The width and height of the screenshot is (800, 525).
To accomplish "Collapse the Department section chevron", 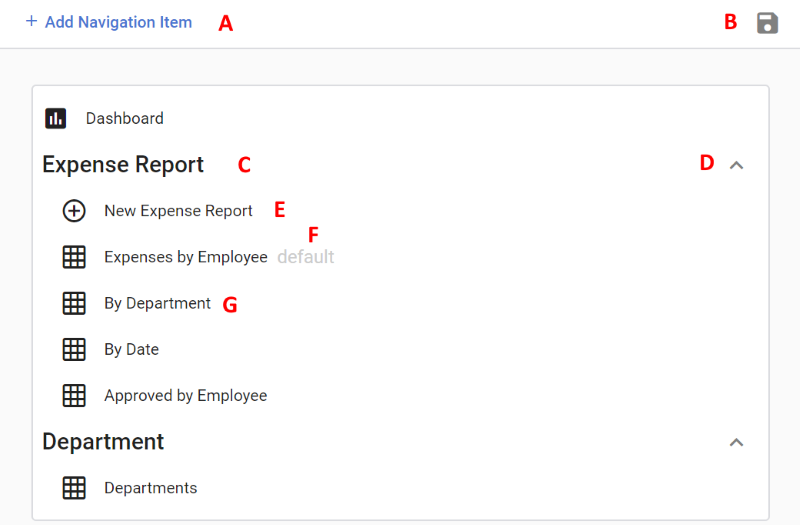I will 736,442.
